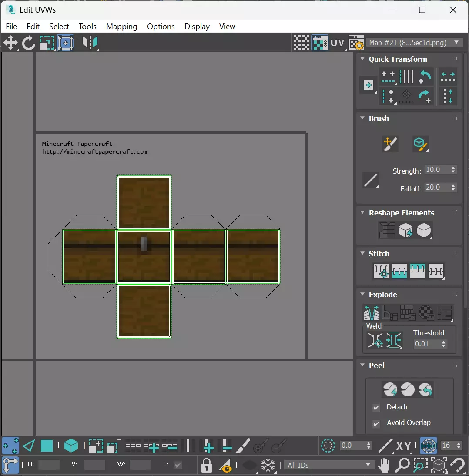Uncheck the Detach checkbox
The image size is (469, 476).
click(376, 407)
